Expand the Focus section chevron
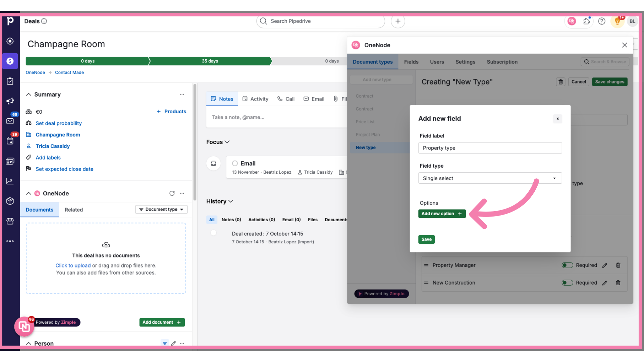 (227, 142)
